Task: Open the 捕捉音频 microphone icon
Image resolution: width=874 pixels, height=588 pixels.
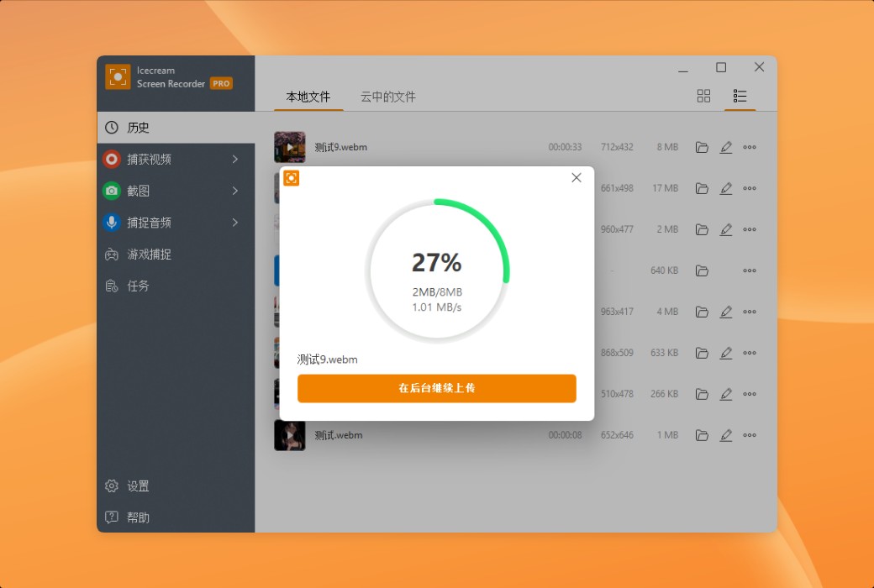Action: pyautogui.click(x=111, y=223)
